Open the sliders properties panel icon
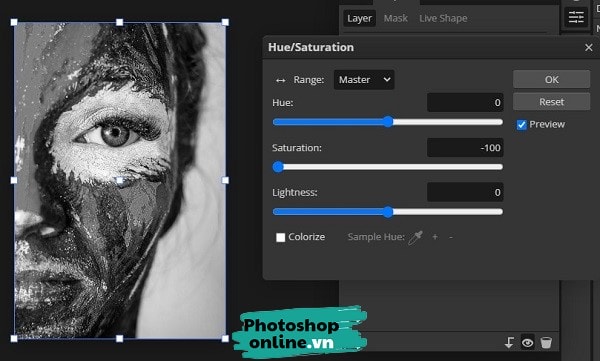This screenshot has width=600, height=361. point(576,17)
